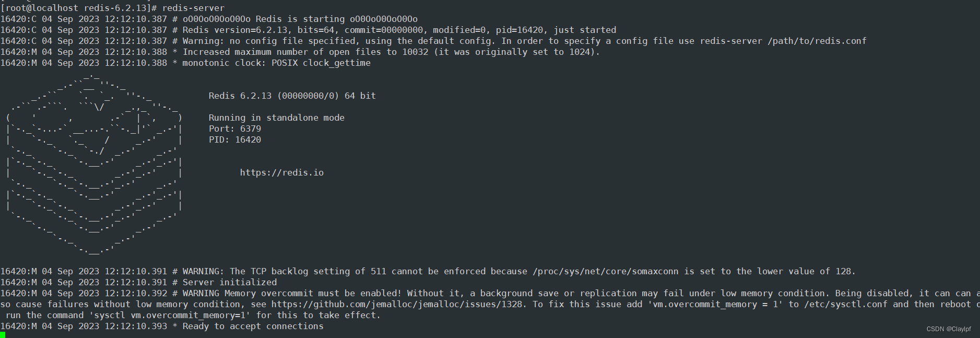Click the "Server initialized" log message
980x338 pixels.
tap(229, 282)
